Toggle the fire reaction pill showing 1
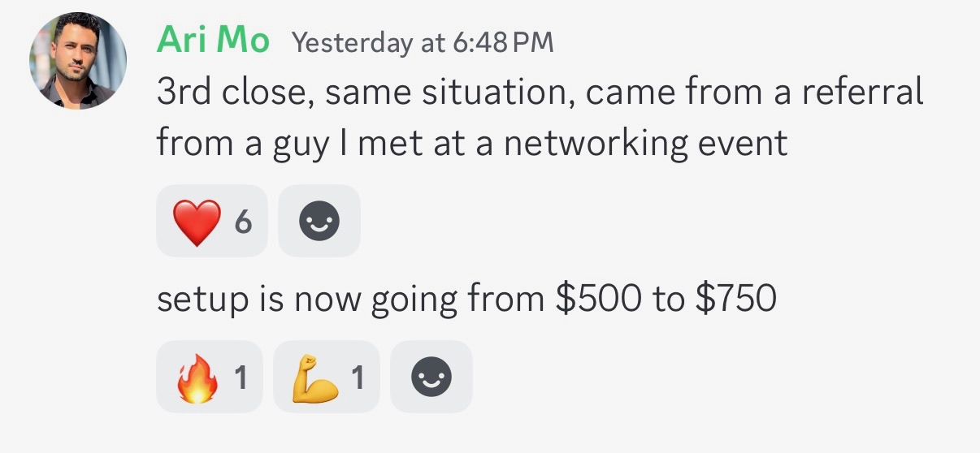This screenshot has width=980, height=453. point(210,377)
